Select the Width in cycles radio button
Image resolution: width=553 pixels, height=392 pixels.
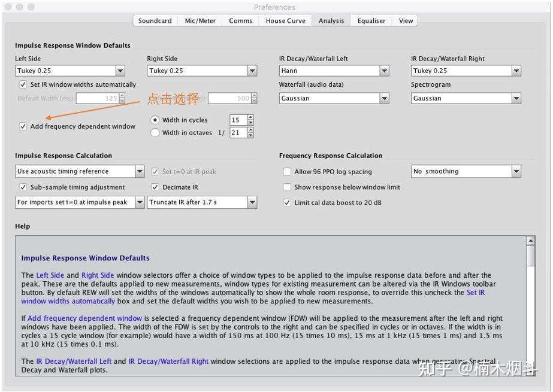tap(155, 120)
